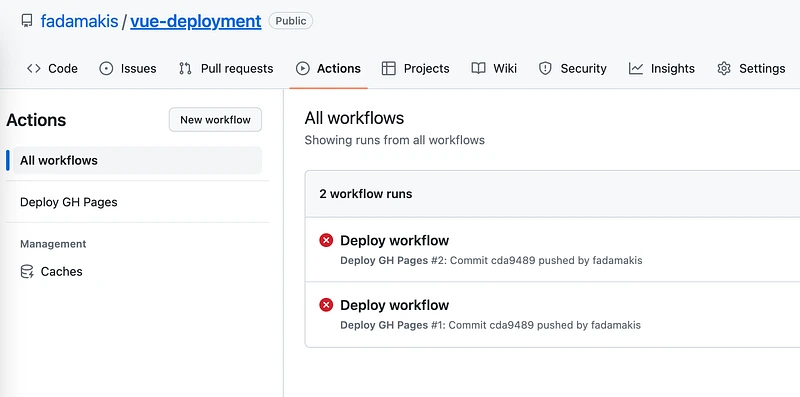
Task: Click the Pull requests branch icon
Action: pos(185,68)
